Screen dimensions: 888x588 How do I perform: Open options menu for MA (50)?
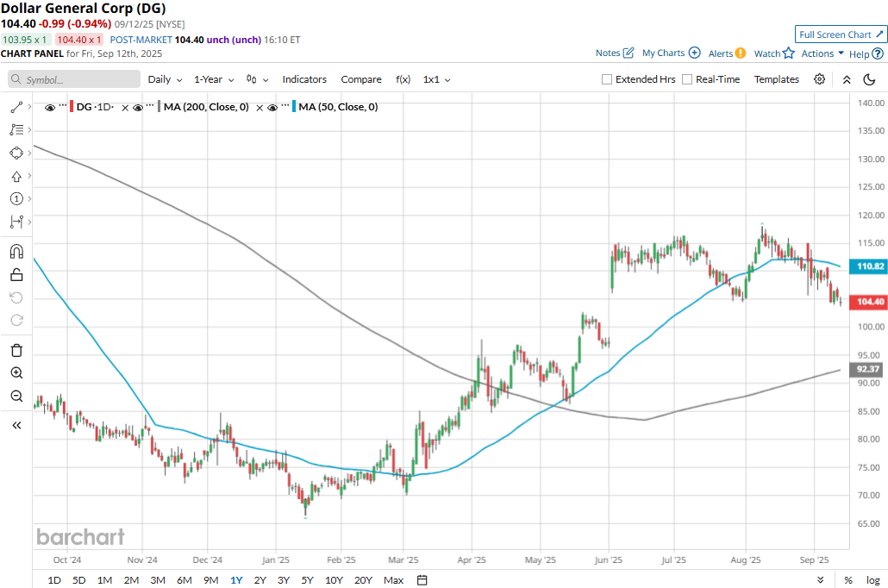pyautogui.click(x=285, y=106)
